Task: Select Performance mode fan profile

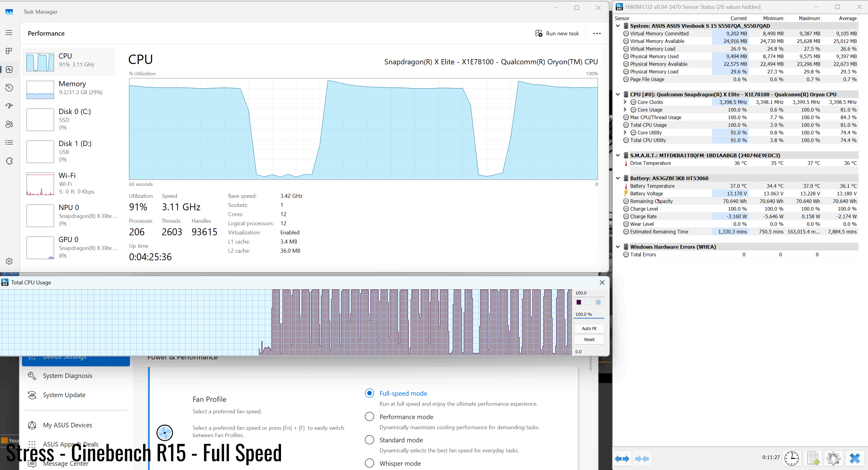Action: 369,416
